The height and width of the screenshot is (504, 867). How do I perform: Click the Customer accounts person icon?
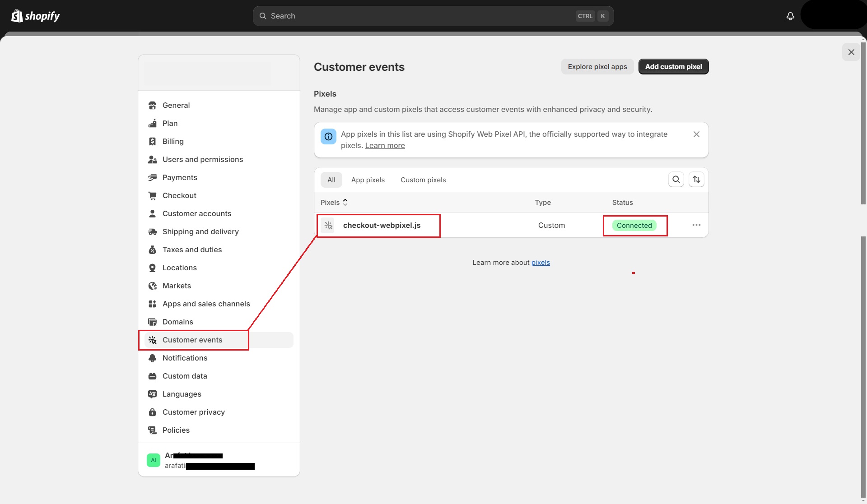pos(153,213)
